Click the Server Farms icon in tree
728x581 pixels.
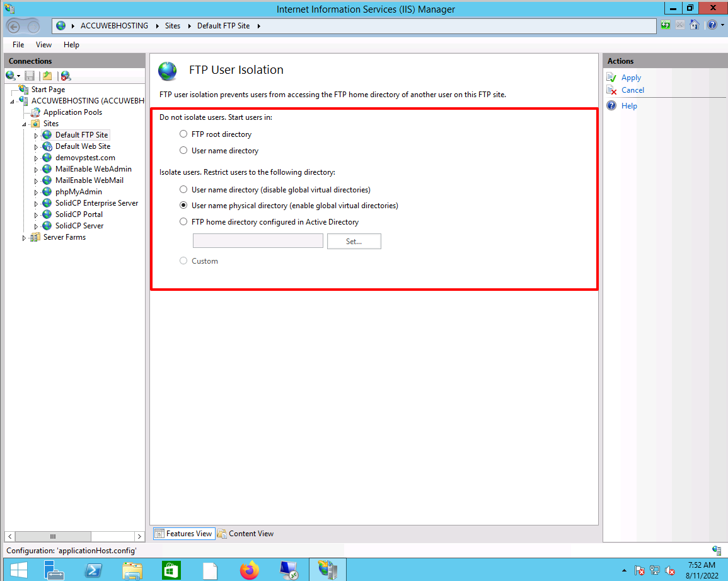click(x=35, y=237)
